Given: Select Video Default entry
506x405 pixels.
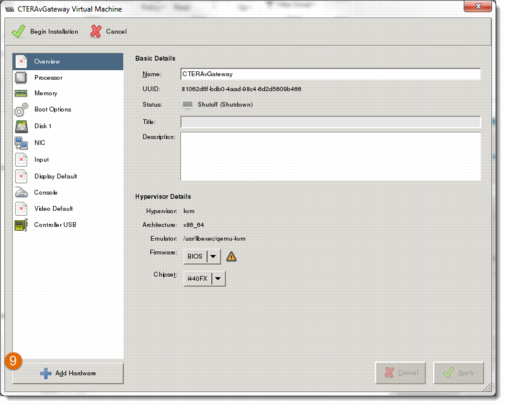Looking at the screenshot, I should click(68, 209).
